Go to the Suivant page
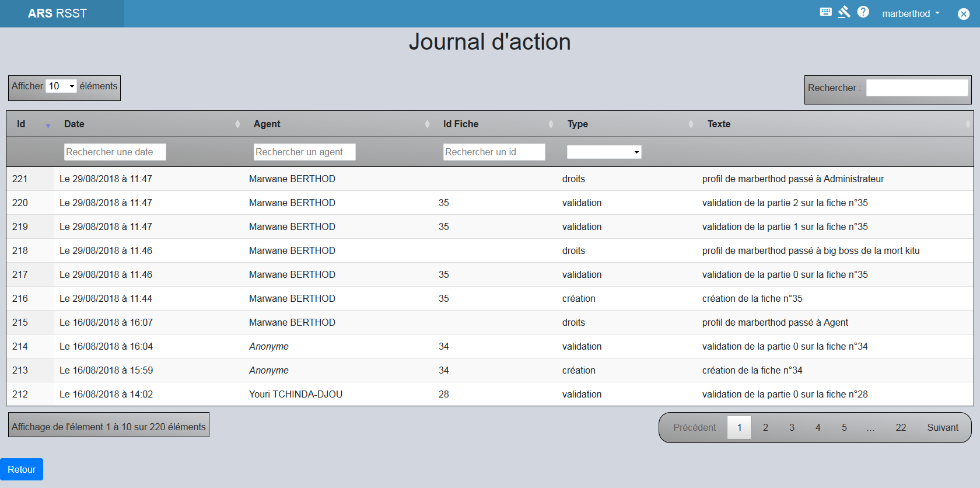Image resolution: width=980 pixels, height=488 pixels. coord(943,427)
